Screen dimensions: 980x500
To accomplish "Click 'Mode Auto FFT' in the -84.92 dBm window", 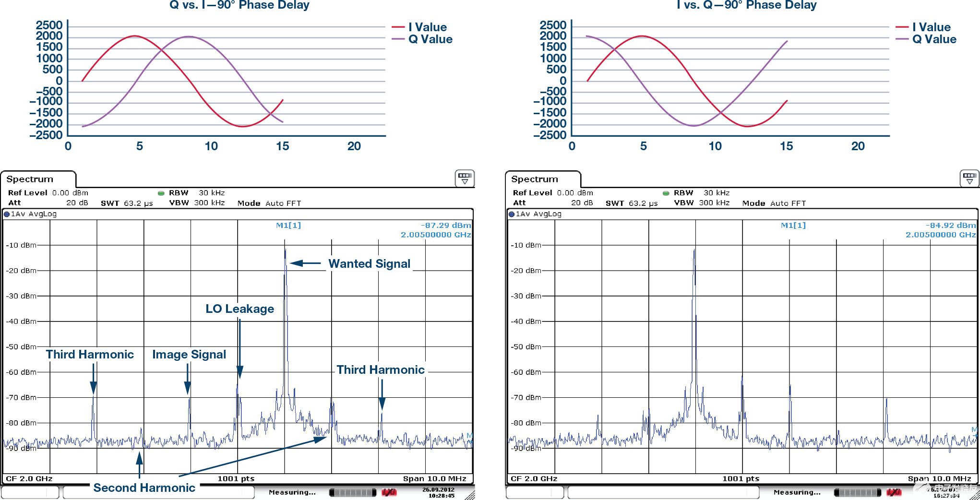I will tap(774, 203).
